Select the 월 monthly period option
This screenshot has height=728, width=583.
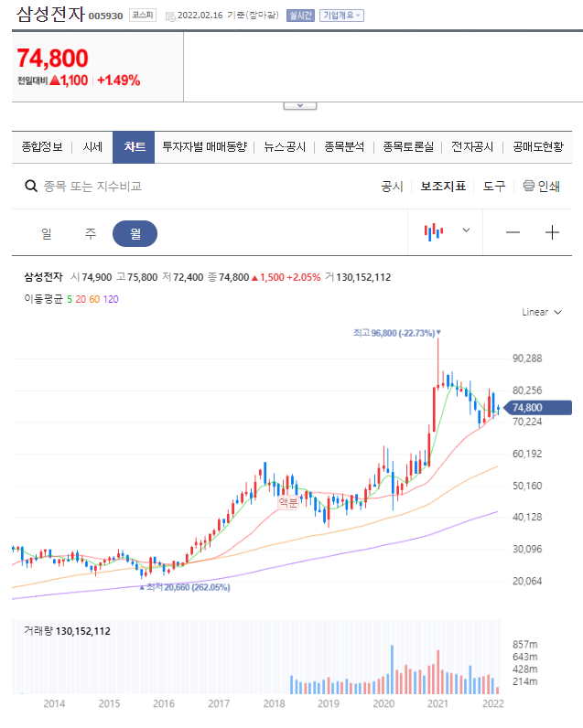pos(135,233)
